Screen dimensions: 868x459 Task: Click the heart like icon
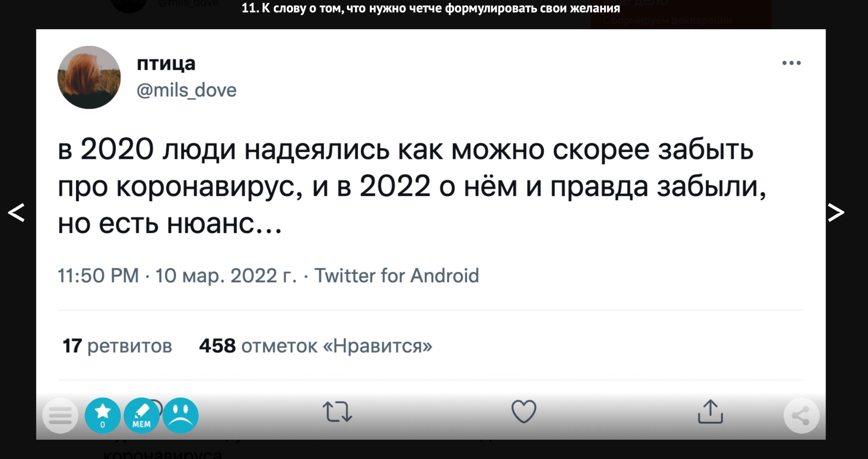[524, 411]
